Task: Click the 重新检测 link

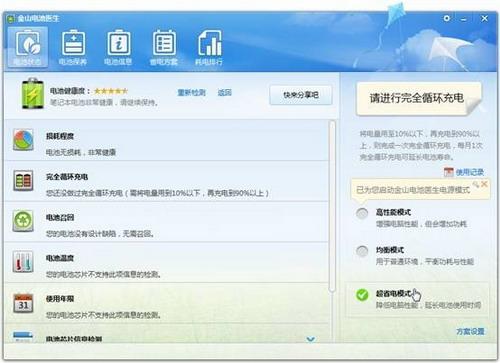Action: pyautogui.click(x=191, y=92)
